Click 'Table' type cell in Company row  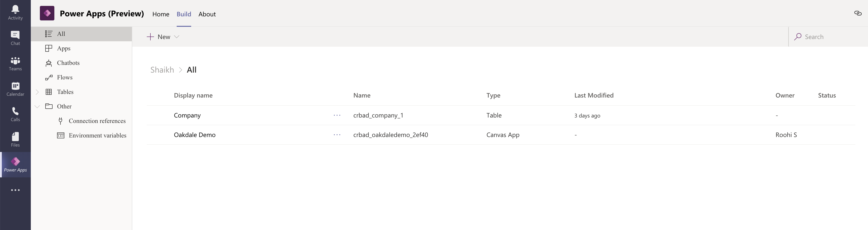[x=494, y=115]
